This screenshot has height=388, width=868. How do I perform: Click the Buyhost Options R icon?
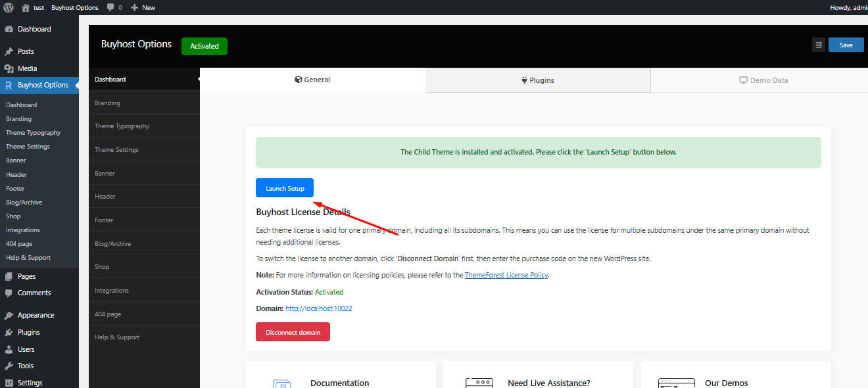(9, 85)
